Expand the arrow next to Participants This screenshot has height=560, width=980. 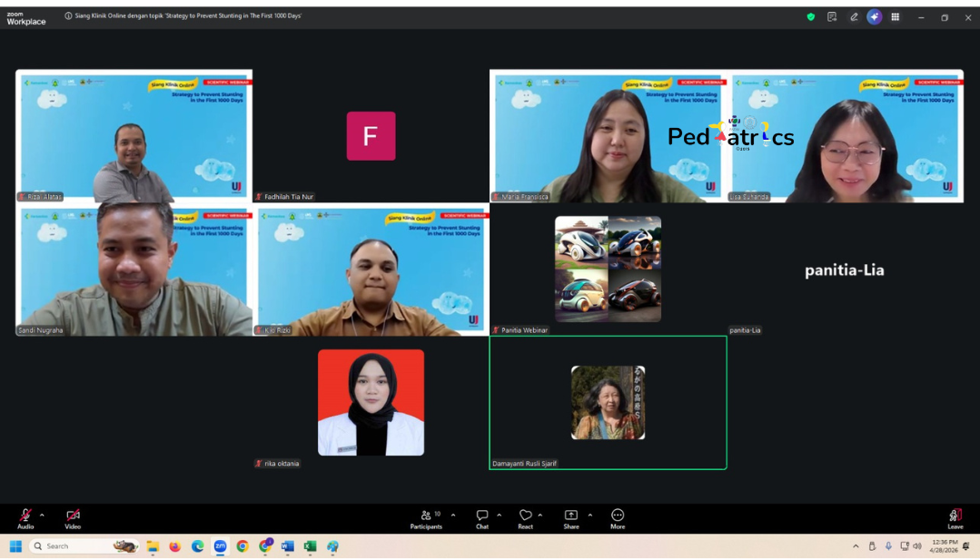[x=453, y=515]
